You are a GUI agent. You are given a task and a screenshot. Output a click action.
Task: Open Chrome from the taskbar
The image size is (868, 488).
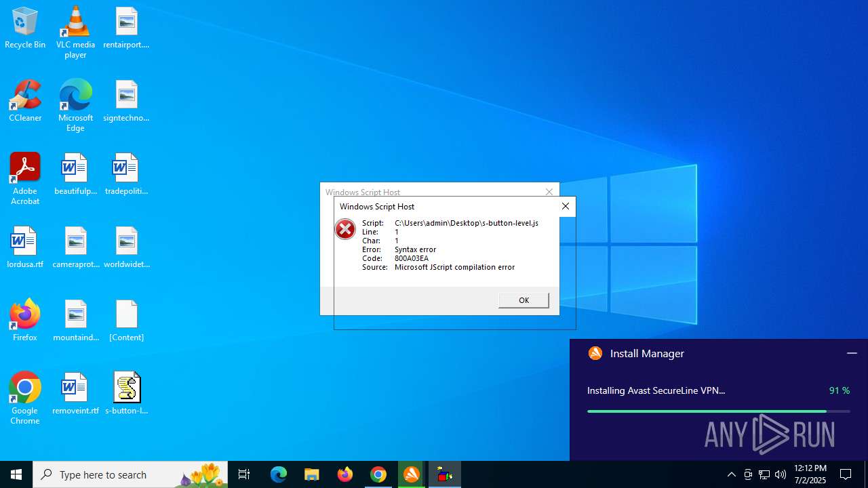(x=378, y=474)
